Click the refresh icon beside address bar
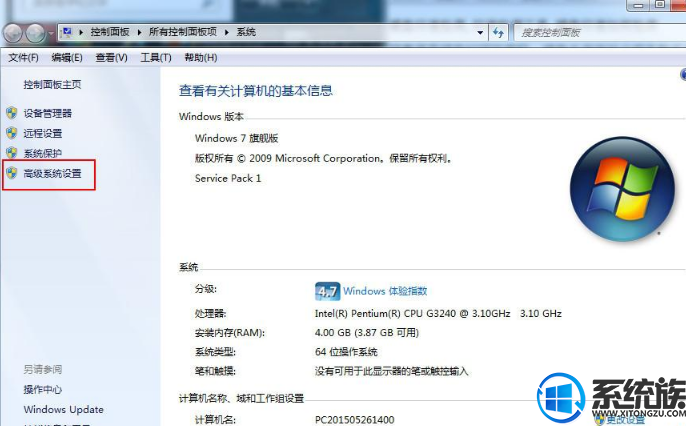Viewport: 686px width, 426px height. click(498, 32)
